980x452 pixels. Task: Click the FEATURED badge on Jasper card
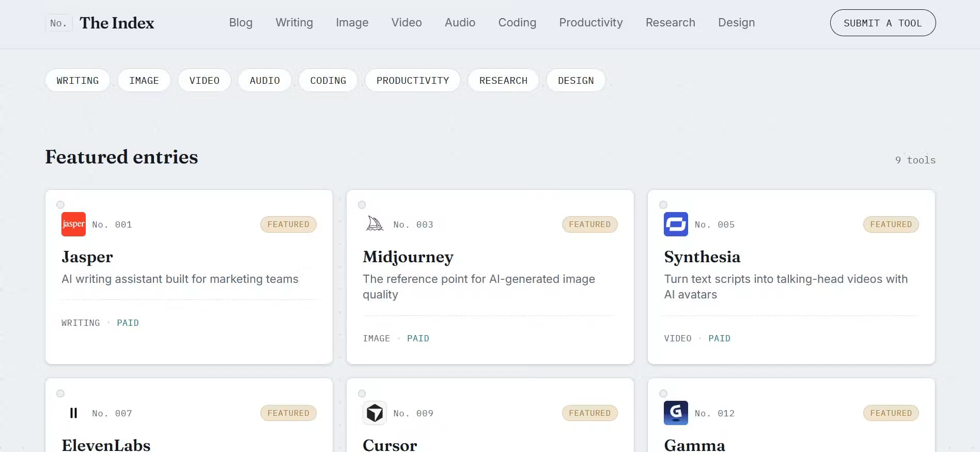click(x=288, y=224)
